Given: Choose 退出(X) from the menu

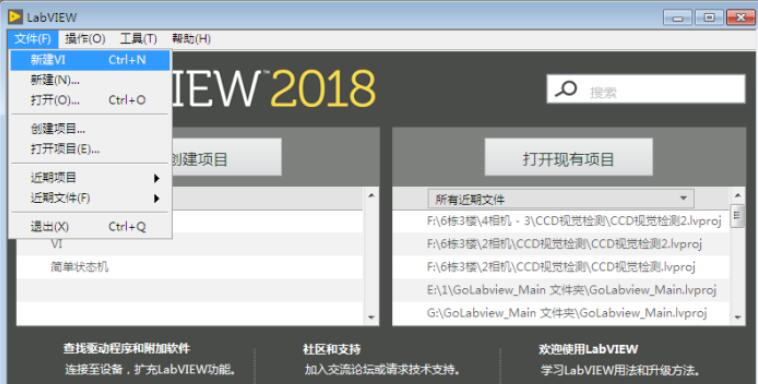Looking at the screenshot, I should pyautogui.click(x=90, y=226).
